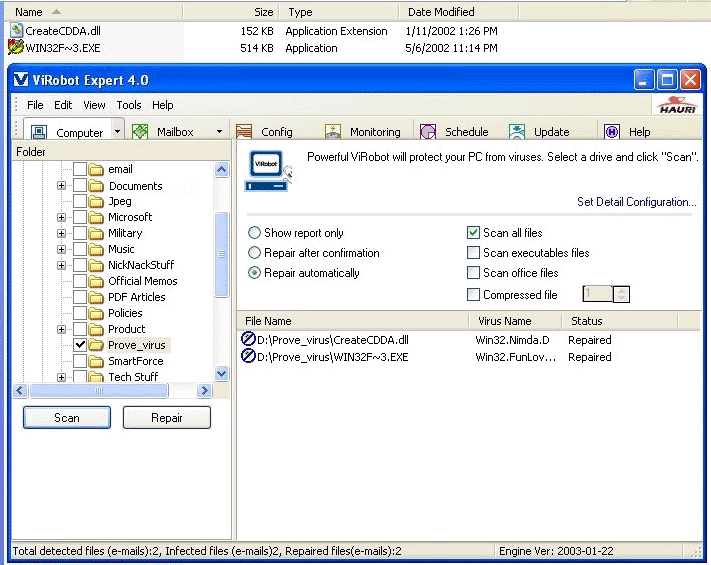This screenshot has width=711, height=565.
Task: Enable the Scan executables files checkbox
Action: tap(474, 253)
